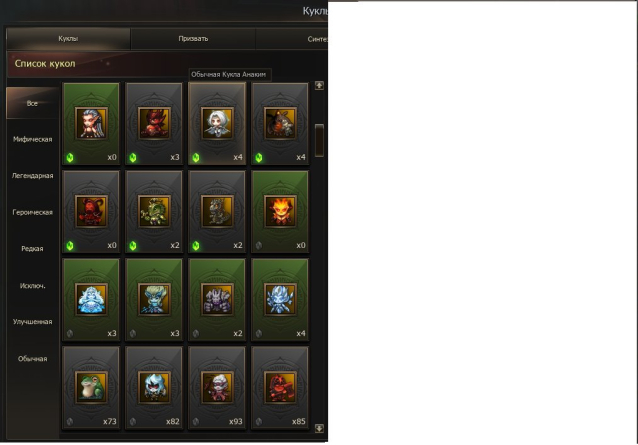
Task: Select the red hooded doll showing x0
Action: click(x=91, y=212)
